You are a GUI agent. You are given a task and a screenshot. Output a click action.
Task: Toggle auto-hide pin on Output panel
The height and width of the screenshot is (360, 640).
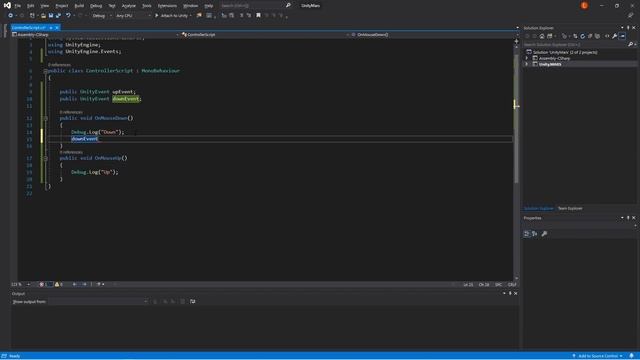click(x=510, y=293)
